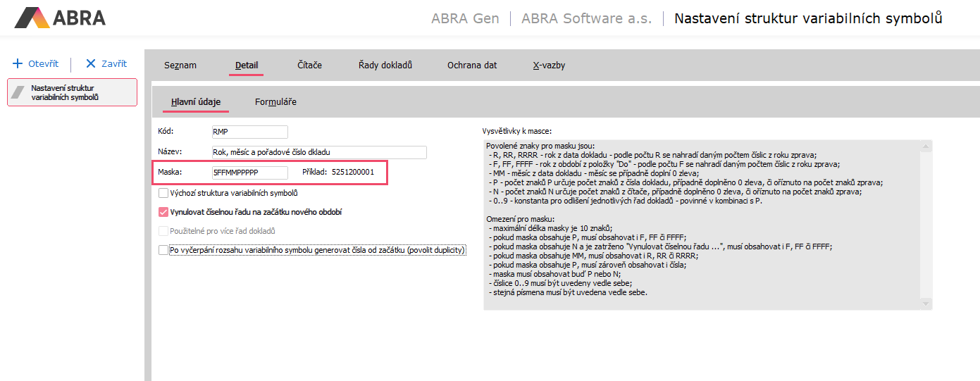This screenshot has width=980, height=381.
Task: Select the Nastavení struktur variabilních symbolů sidebar item
Action: 72,92
